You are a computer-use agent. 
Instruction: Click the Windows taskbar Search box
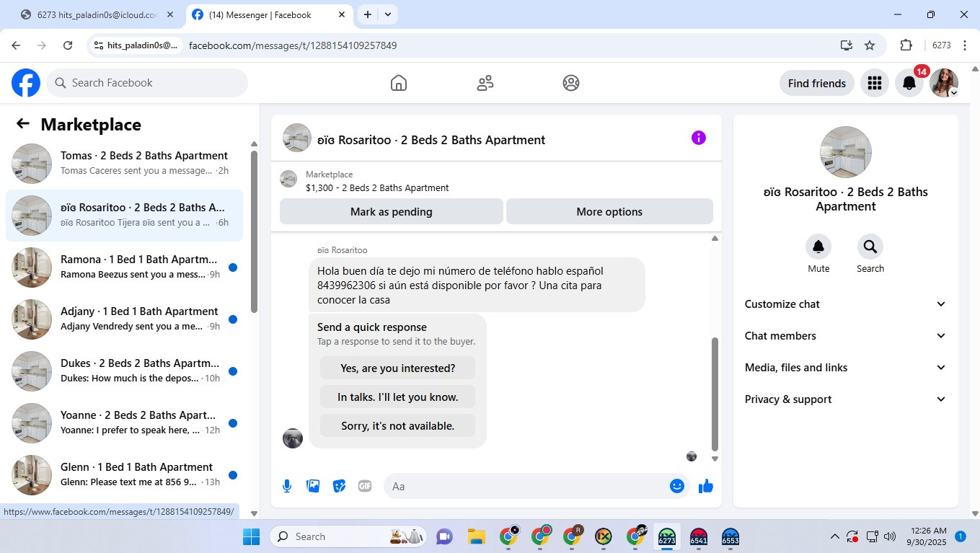[348, 536]
